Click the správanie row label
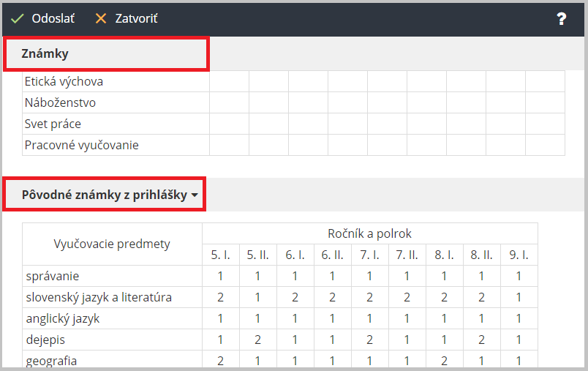The width and height of the screenshot is (588, 371). 52,276
